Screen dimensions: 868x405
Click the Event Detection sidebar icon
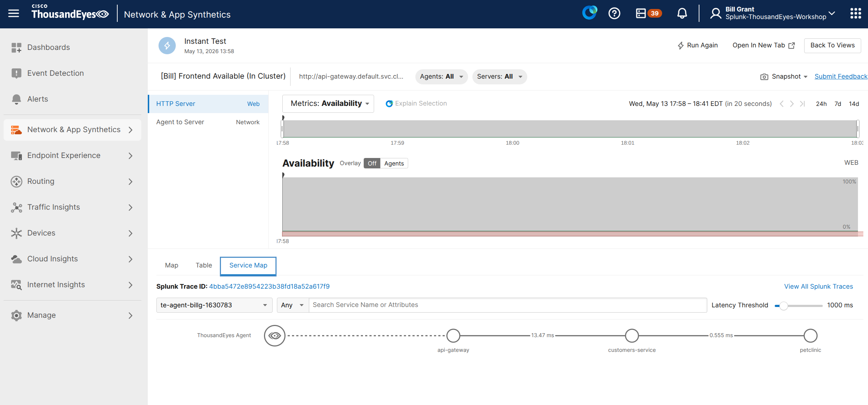[x=16, y=73]
